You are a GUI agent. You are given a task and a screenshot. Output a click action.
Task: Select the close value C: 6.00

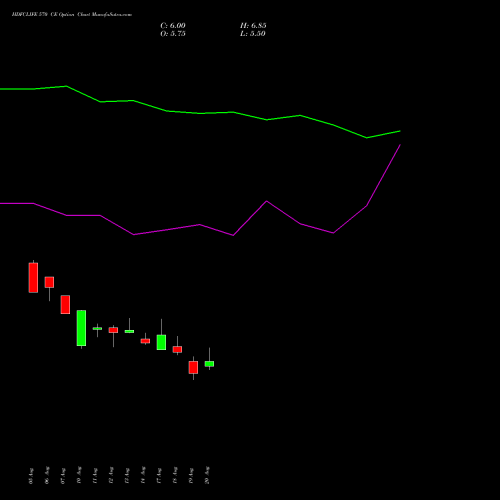coord(173,26)
